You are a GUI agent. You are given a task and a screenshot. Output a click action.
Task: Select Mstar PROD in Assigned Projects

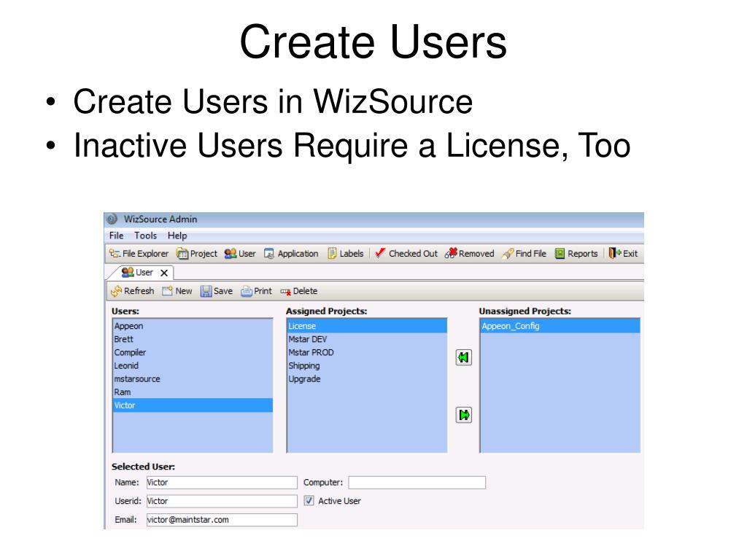[x=367, y=353]
